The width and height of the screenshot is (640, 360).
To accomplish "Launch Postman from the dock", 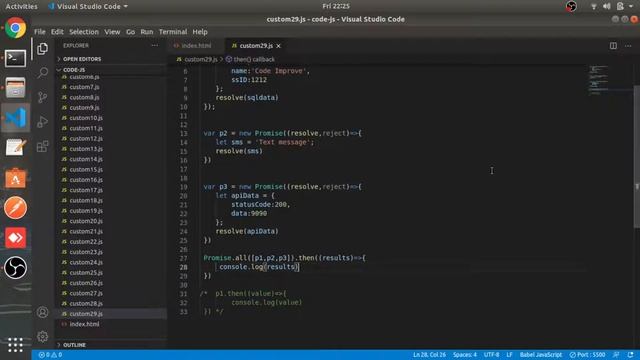I will pos(16,208).
